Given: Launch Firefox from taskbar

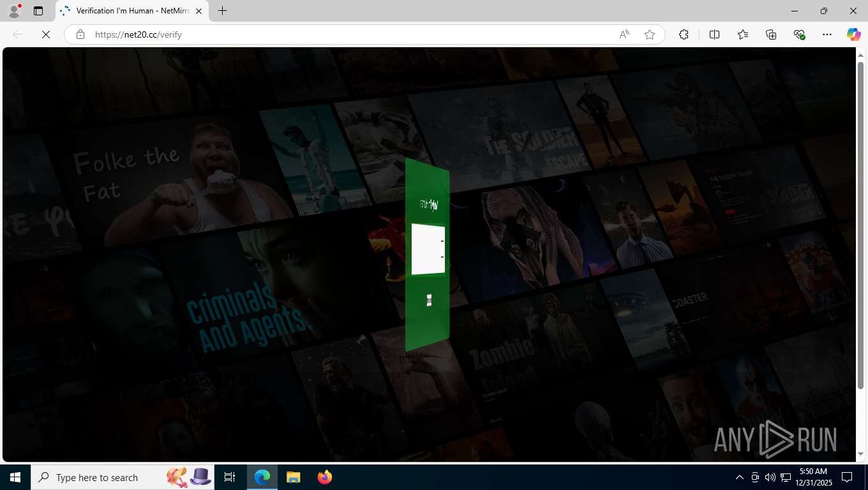Looking at the screenshot, I should pyautogui.click(x=324, y=477).
